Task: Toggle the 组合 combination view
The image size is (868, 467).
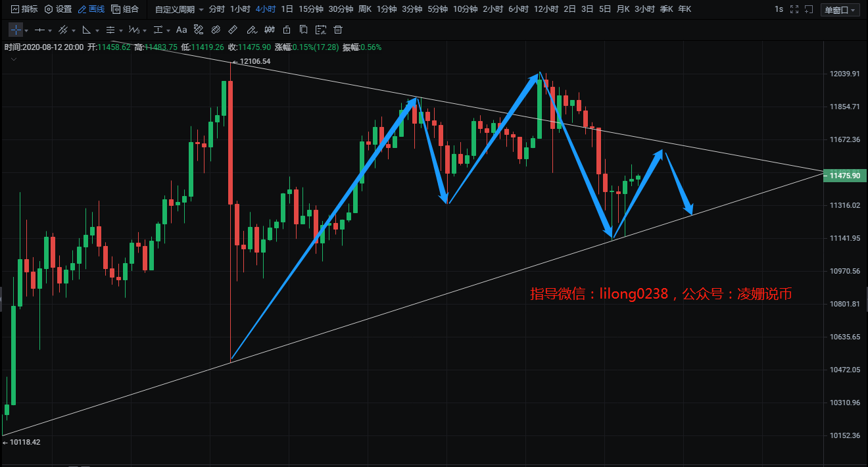Action: [125, 9]
